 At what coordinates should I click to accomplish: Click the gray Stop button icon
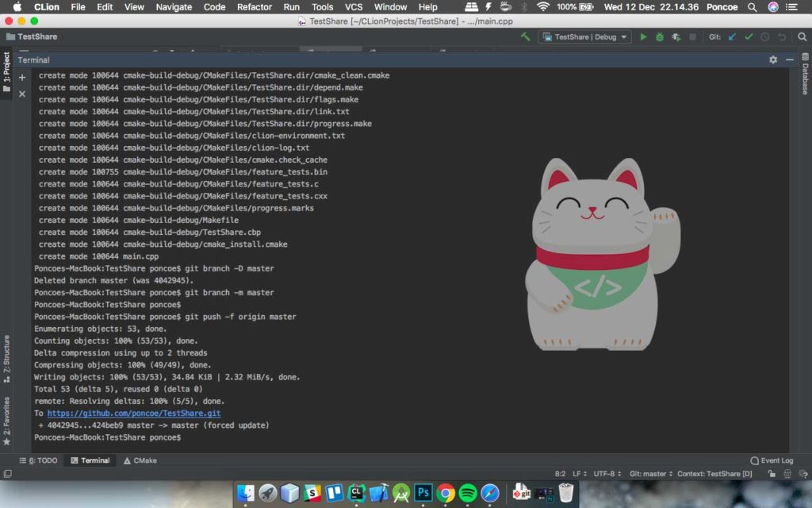click(692, 37)
